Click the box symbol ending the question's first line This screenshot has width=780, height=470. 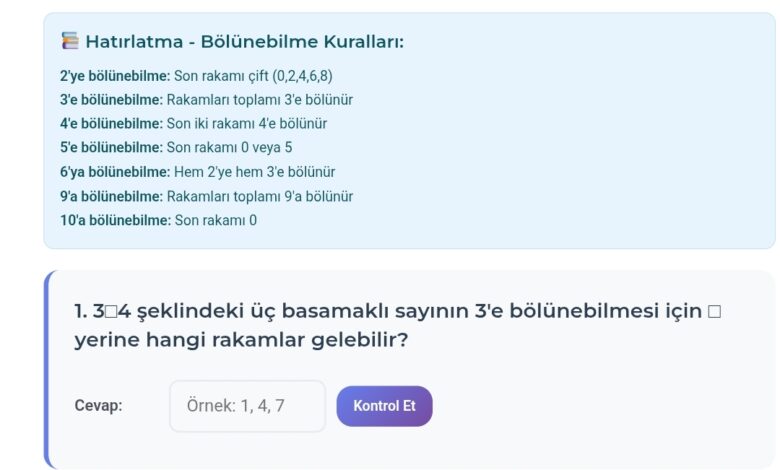(714, 311)
